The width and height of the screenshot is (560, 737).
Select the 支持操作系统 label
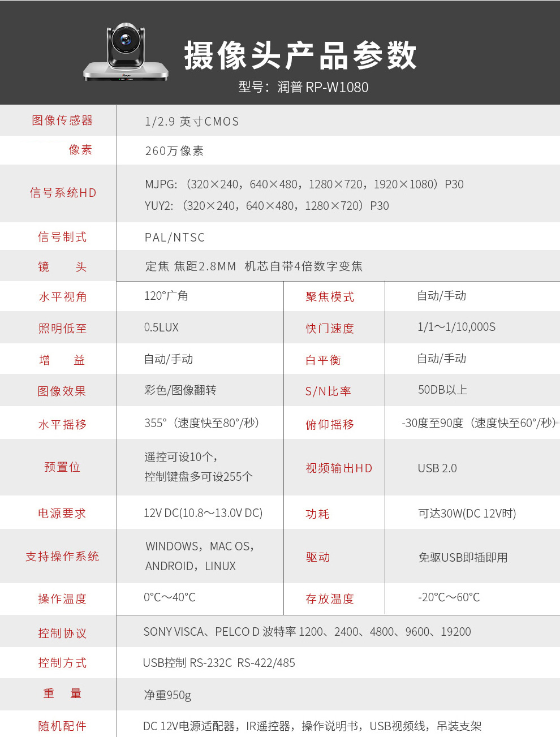click(x=62, y=557)
